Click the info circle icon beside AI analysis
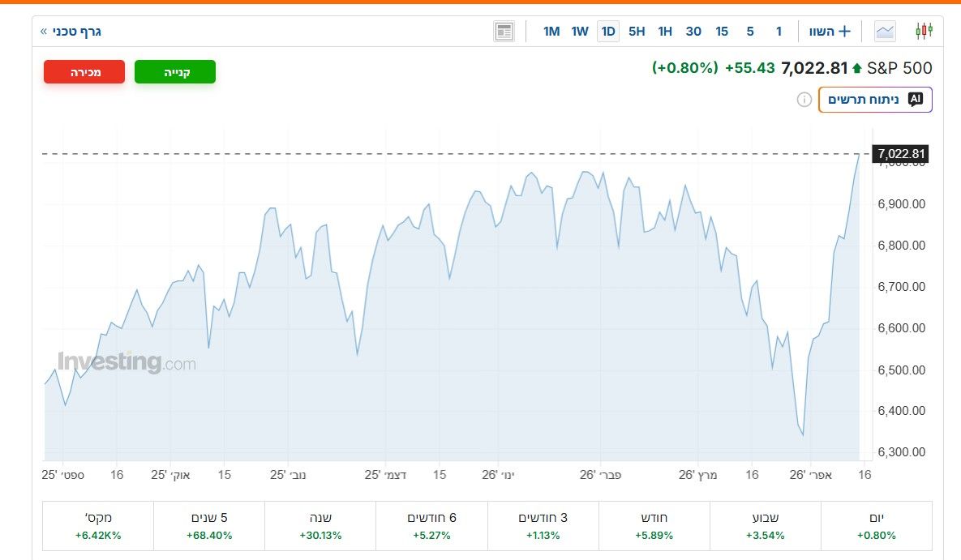The height and width of the screenshot is (560, 961). 804,100
